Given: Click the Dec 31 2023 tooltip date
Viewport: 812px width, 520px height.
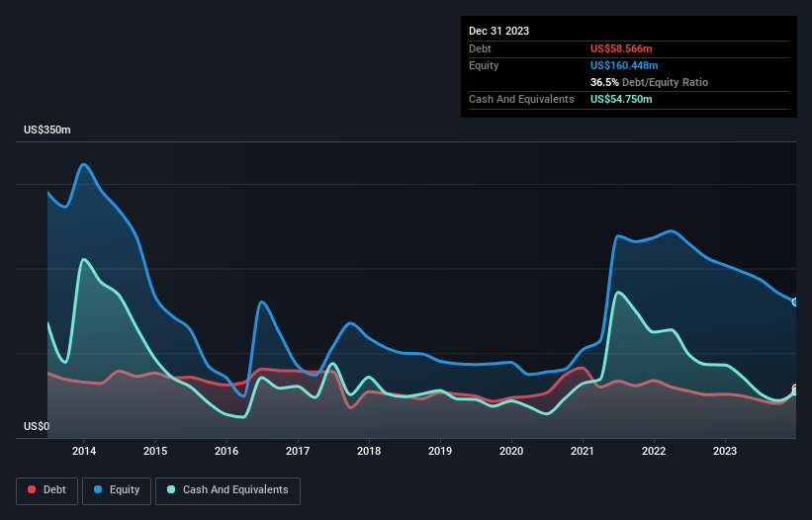Looking at the screenshot, I should pyautogui.click(x=498, y=31).
